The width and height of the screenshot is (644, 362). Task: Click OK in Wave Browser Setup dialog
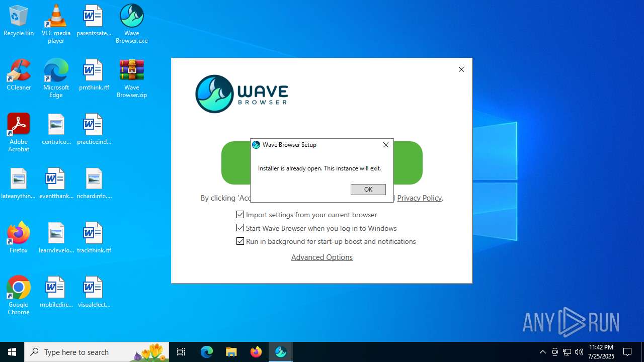pos(368,190)
